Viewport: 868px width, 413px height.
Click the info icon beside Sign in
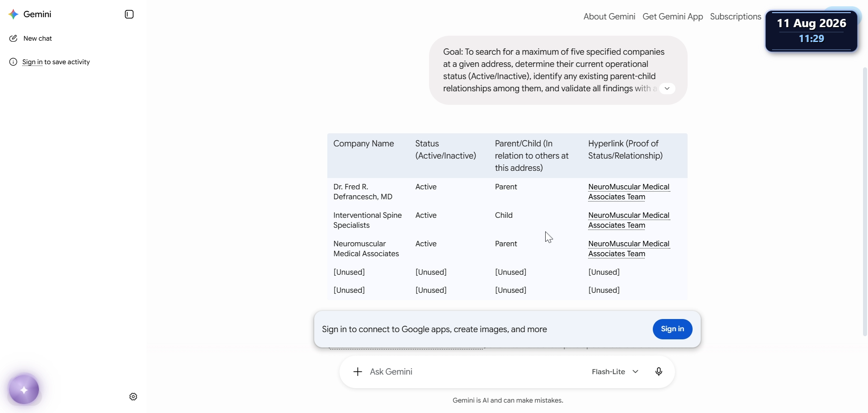[x=13, y=62]
